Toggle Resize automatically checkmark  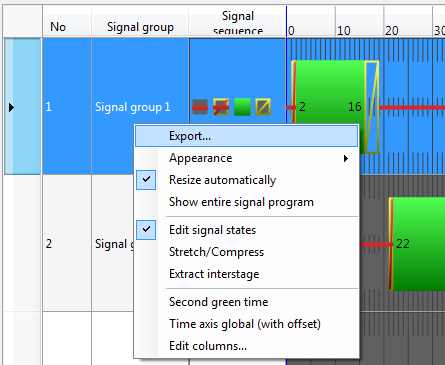146,180
